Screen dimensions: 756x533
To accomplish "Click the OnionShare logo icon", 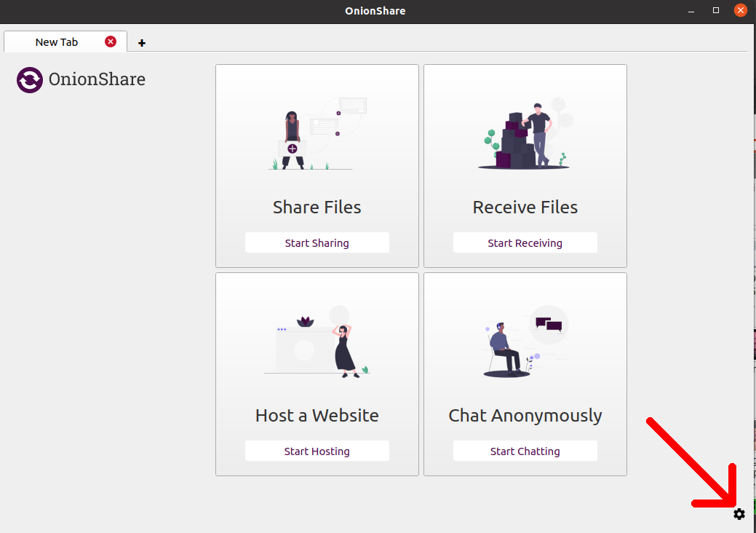I will pyautogui.click(x=30, y=79).
